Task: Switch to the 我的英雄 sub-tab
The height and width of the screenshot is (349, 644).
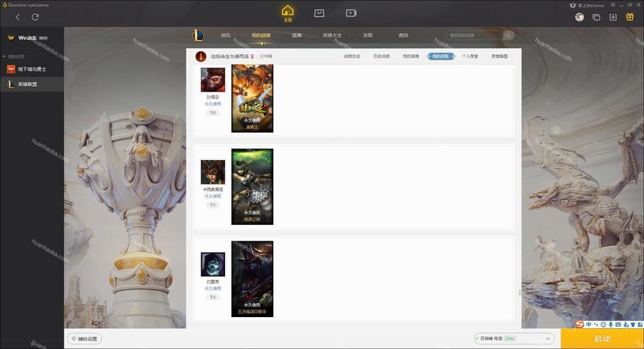Action: [x=411, y=56]
